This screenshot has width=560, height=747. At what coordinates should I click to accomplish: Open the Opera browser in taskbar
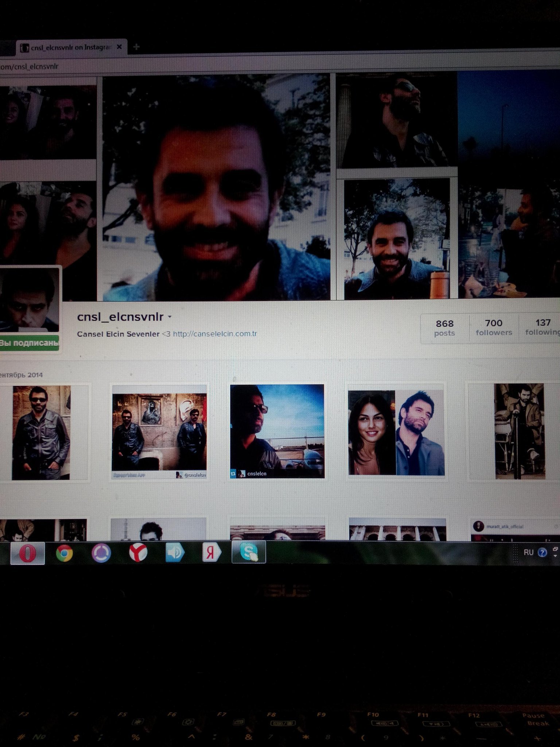tap(28, 553)
